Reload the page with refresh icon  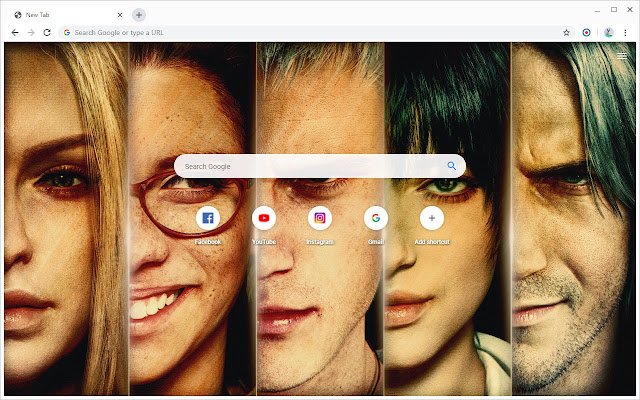(47, 33)
